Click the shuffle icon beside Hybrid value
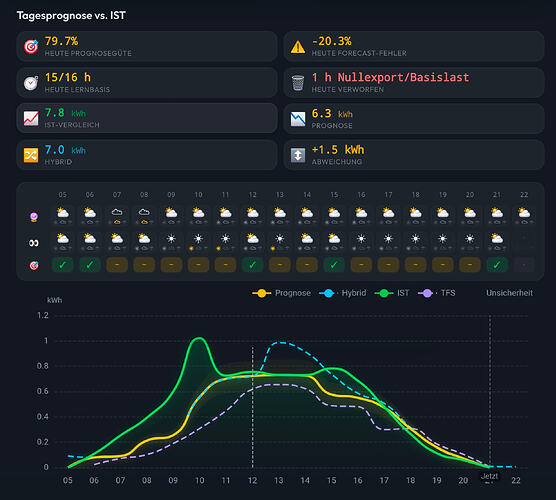Image resolution: width=556 pixels, height=500 pixels. click(31, 155)
